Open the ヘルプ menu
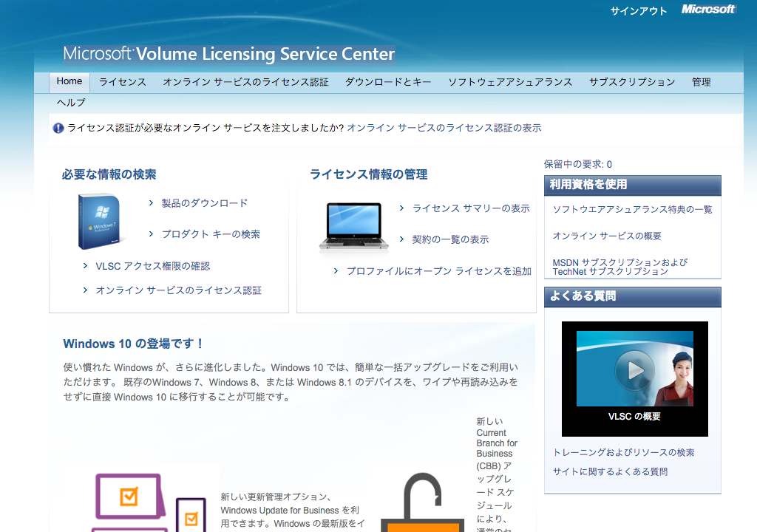This screenshot has width=757, height=532. point(71,103)
